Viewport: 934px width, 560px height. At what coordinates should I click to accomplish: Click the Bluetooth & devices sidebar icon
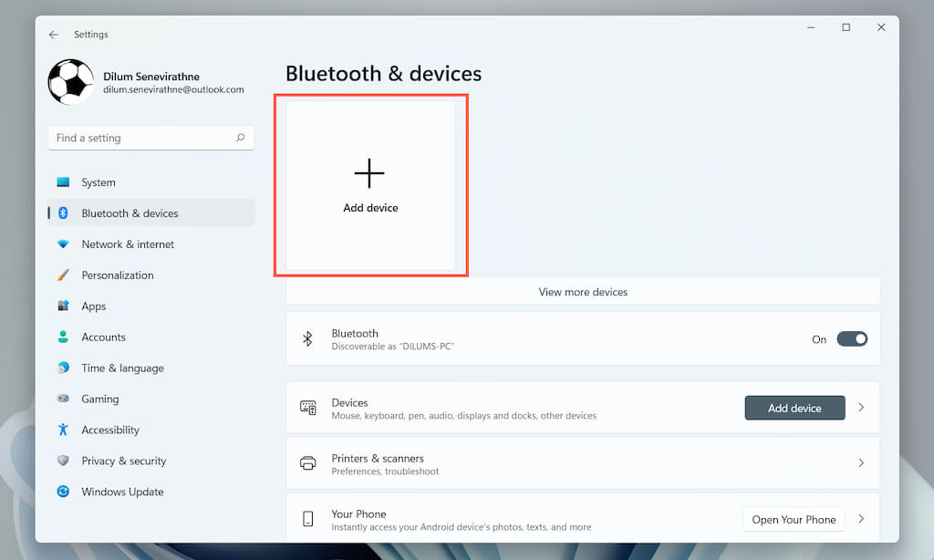pos(63,213)
